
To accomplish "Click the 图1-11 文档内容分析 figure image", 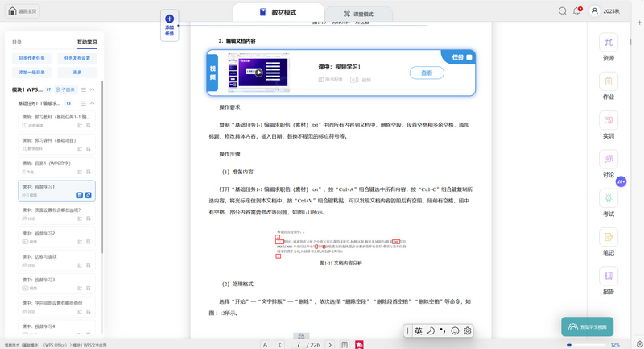I will click(341, 243).
